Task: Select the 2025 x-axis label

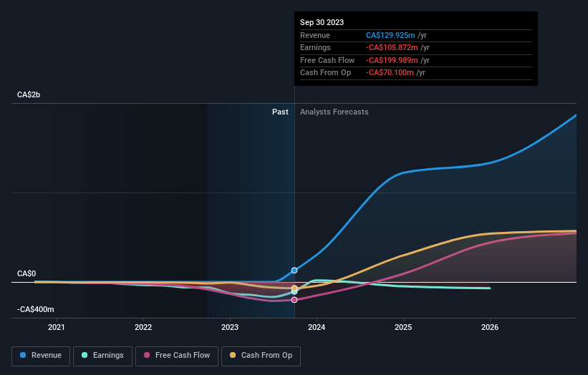Action: 403,328
